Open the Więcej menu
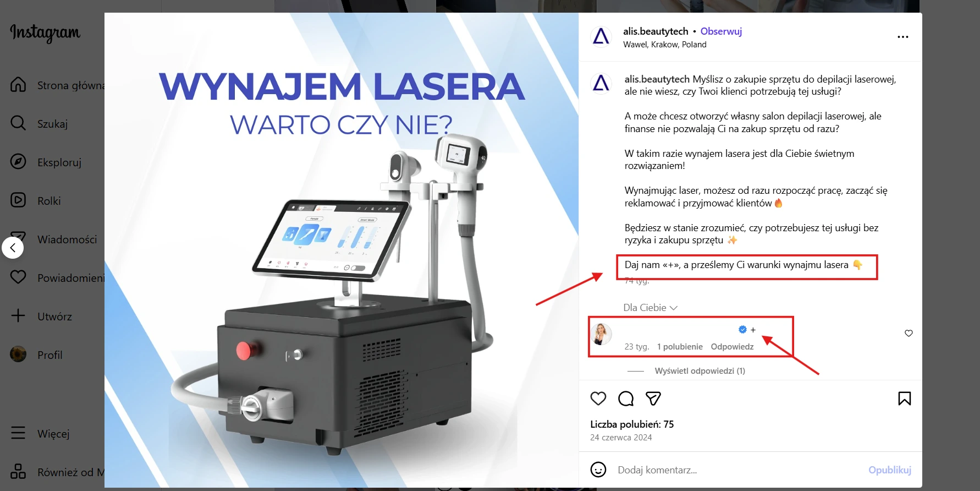 53,433
